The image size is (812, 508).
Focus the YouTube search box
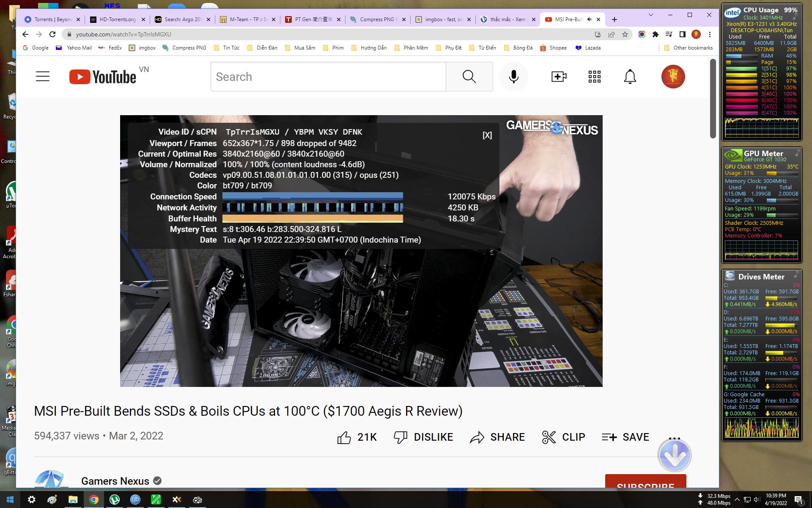(328, 77)
